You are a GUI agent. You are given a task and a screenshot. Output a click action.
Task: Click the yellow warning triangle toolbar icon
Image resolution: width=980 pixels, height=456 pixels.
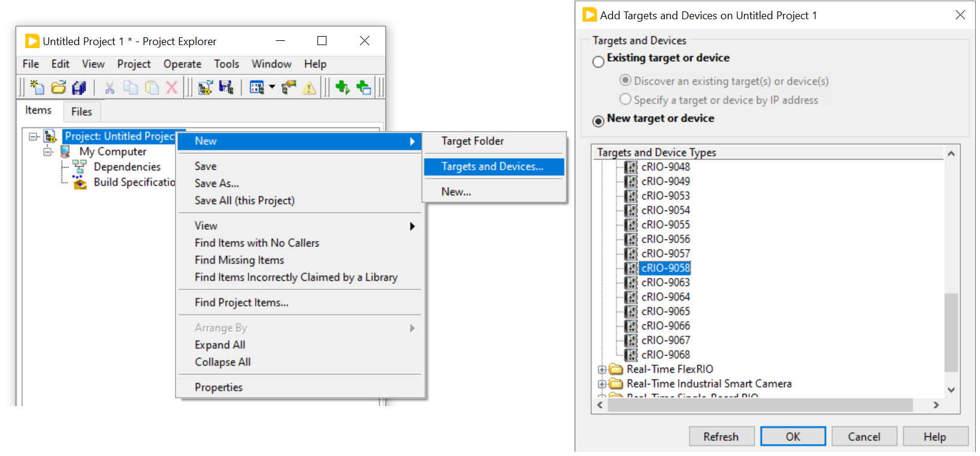tap(309, 88)
